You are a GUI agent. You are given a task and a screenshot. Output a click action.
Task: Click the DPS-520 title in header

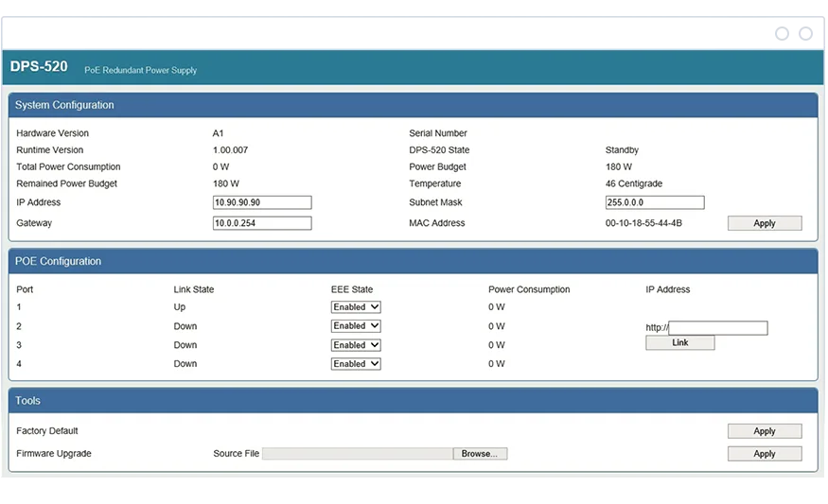(39, 66)
